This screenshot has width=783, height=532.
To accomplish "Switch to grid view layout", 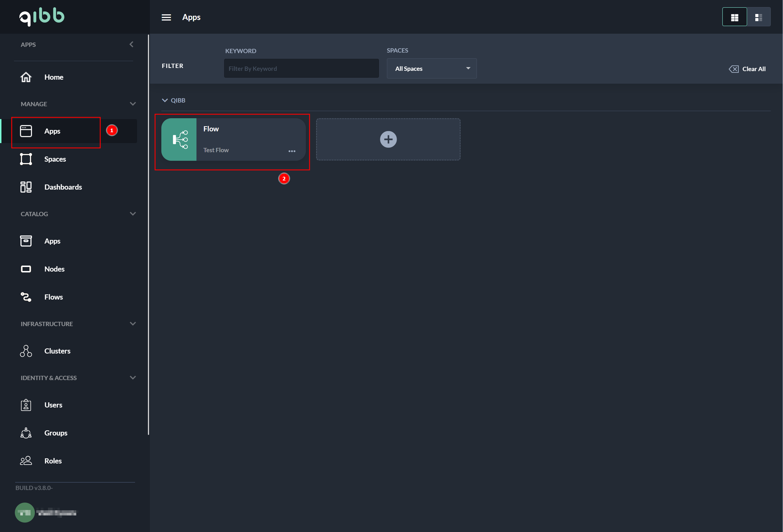I will pos(734,17).
